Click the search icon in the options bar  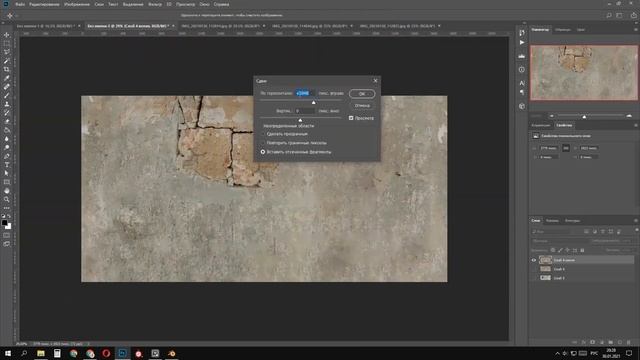coord(609,15)
